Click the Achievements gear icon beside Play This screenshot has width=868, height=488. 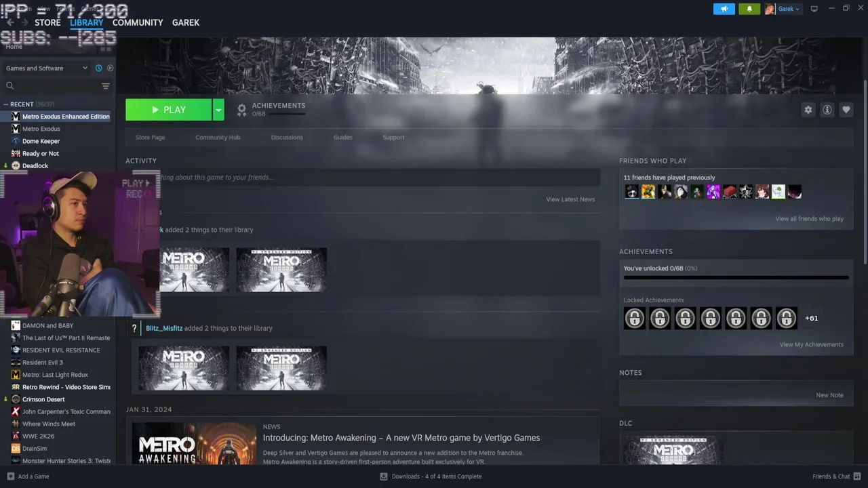[241, 110]
